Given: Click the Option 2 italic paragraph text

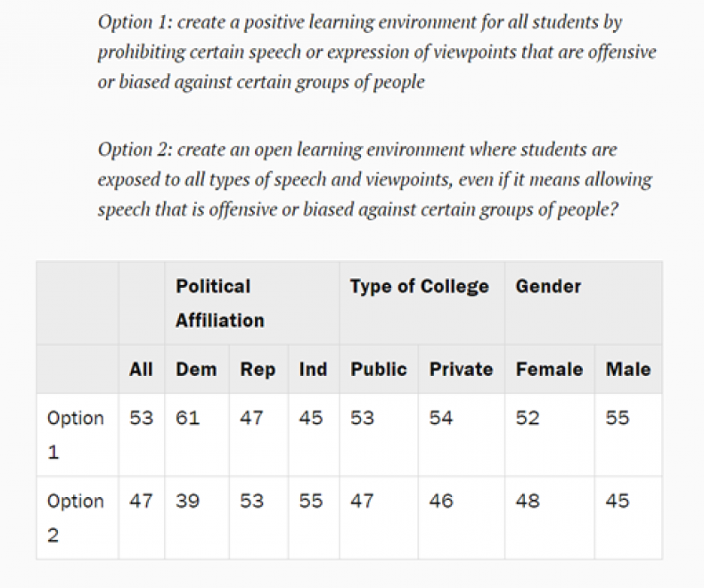Looking at the screenshot, I should click(375, 180).
